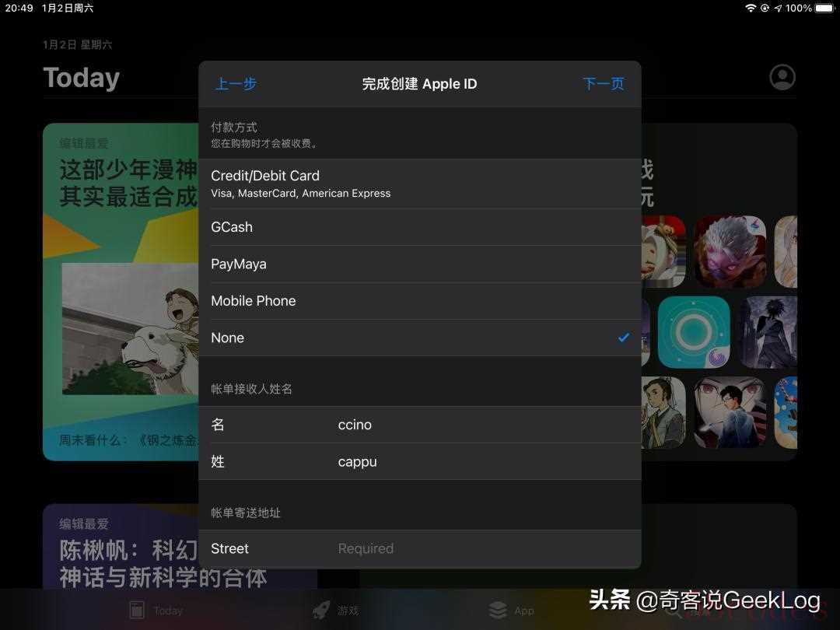840x630 pixels.
Task: Choose GCash as payment method
Action: coord(419,227)
